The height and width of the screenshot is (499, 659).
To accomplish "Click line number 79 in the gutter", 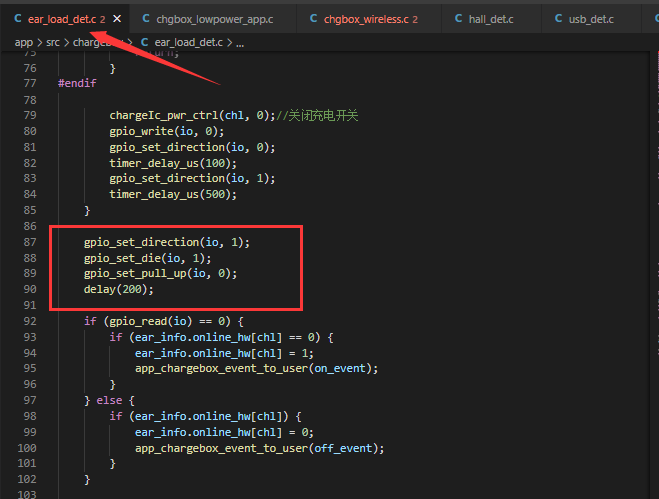I will pyautogui.click(x=30, y=115).
